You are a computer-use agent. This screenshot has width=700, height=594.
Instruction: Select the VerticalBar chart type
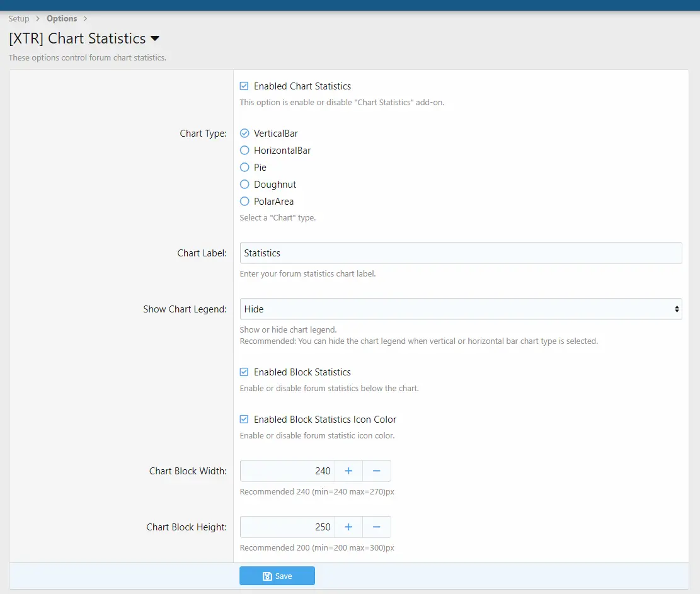coord(244,134)
